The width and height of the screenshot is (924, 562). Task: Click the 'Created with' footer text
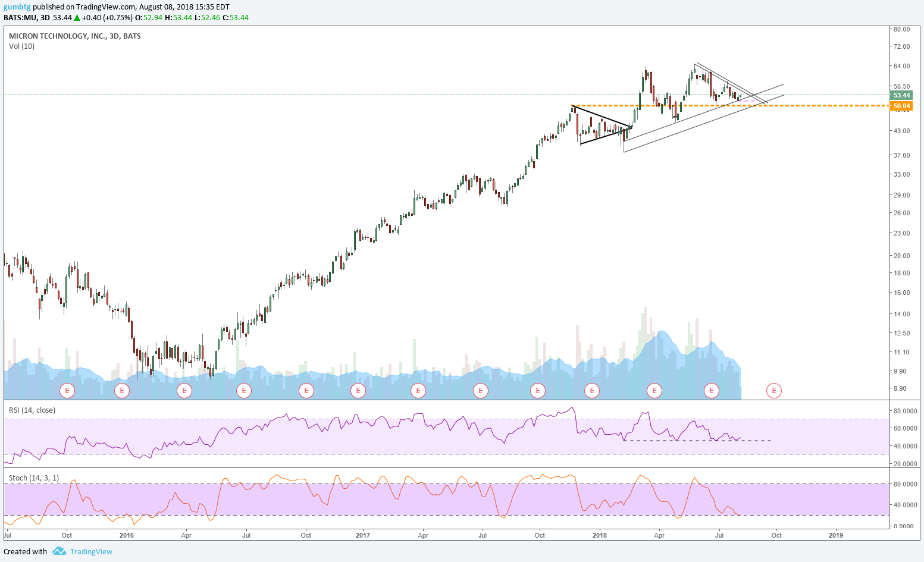click(25, 551)
